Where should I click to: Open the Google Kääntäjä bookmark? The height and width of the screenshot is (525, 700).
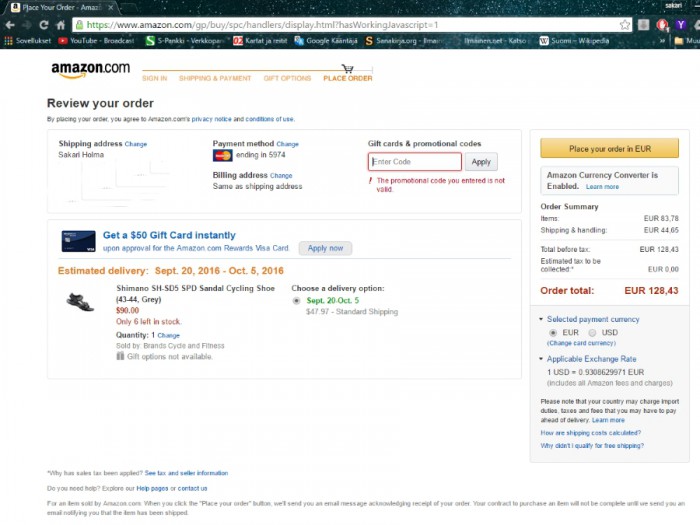click(326, 41)
